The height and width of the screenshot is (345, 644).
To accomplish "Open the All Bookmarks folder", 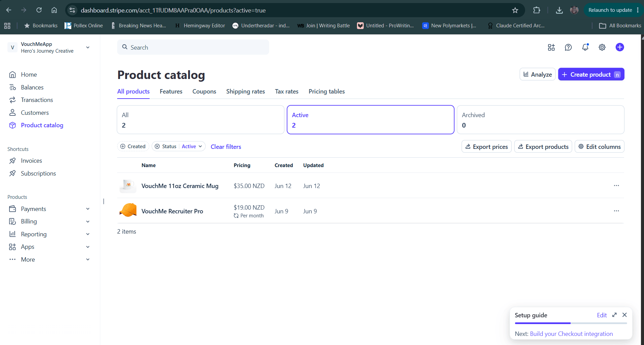I will point(620,26).
